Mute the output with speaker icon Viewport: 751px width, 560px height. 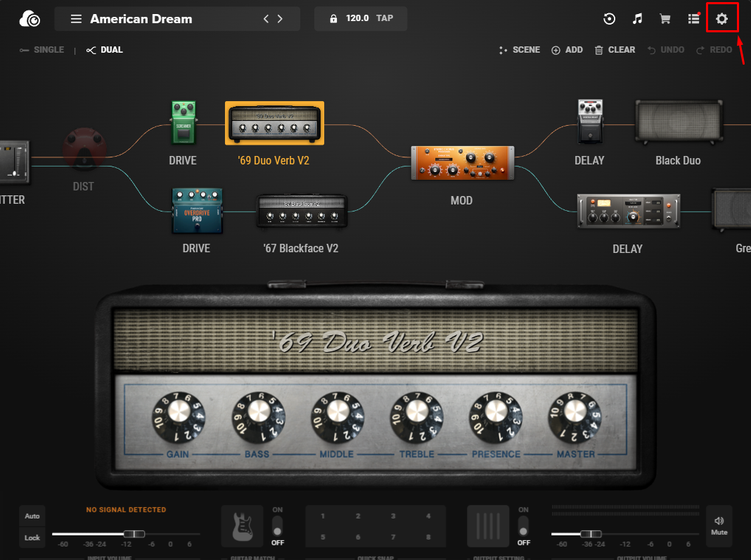pyautogui.click(x=719, y=526)
